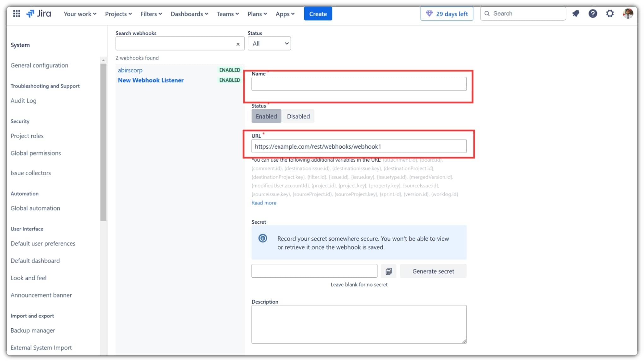The height and width of the screenshot is (362, 644).
Task: Set webhook status to Enabled
Action: [266, 116]
